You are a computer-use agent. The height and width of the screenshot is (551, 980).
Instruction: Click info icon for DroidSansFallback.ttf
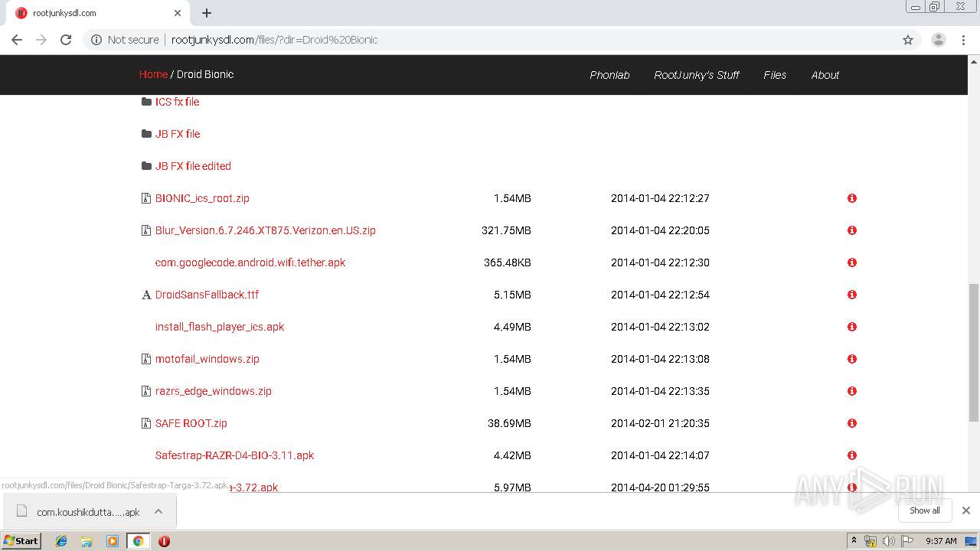851,295
